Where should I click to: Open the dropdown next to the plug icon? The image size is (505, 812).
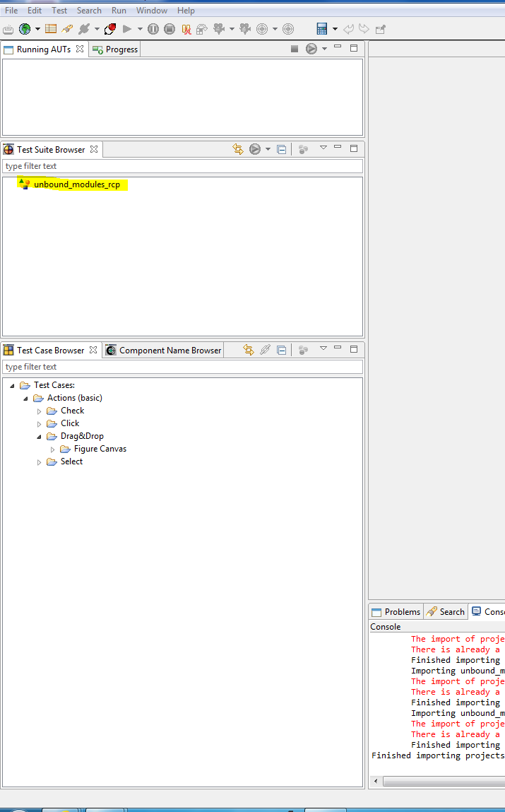(x=97, y=29)
